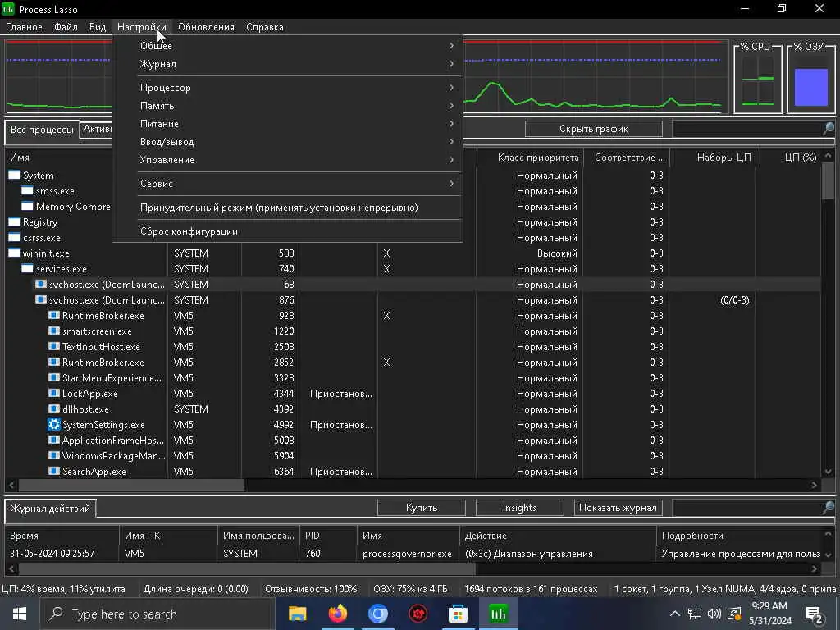Select the System process row
840x630 pixels.
coord(413,176)
